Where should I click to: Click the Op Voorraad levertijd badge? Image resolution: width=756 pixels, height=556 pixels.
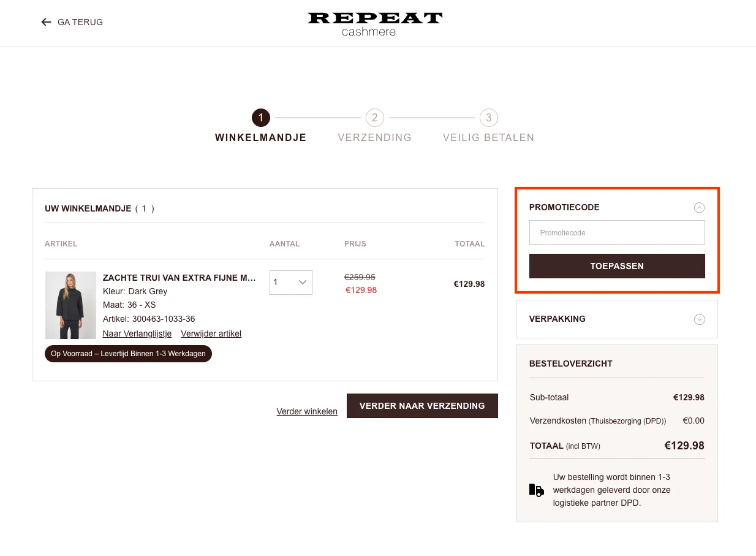(x=127, y=354)
